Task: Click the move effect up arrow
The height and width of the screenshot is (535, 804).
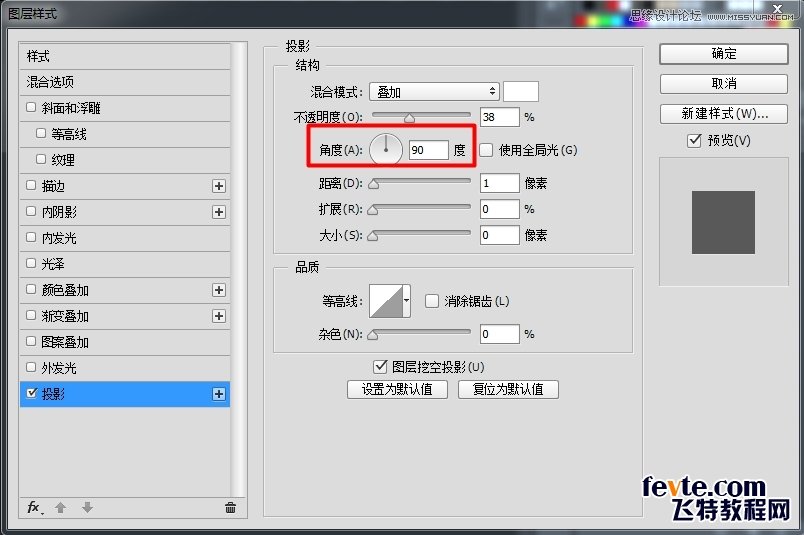Action: click(61, 507)
